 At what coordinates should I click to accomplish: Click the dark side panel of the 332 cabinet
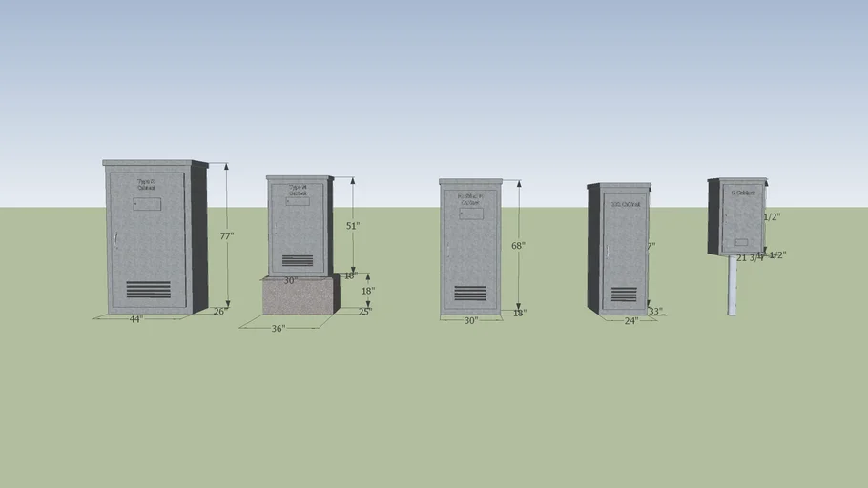[595, 249]
